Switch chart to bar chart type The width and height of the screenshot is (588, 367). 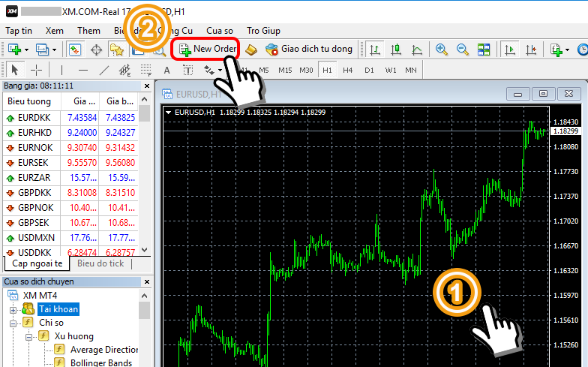point(375,50)
